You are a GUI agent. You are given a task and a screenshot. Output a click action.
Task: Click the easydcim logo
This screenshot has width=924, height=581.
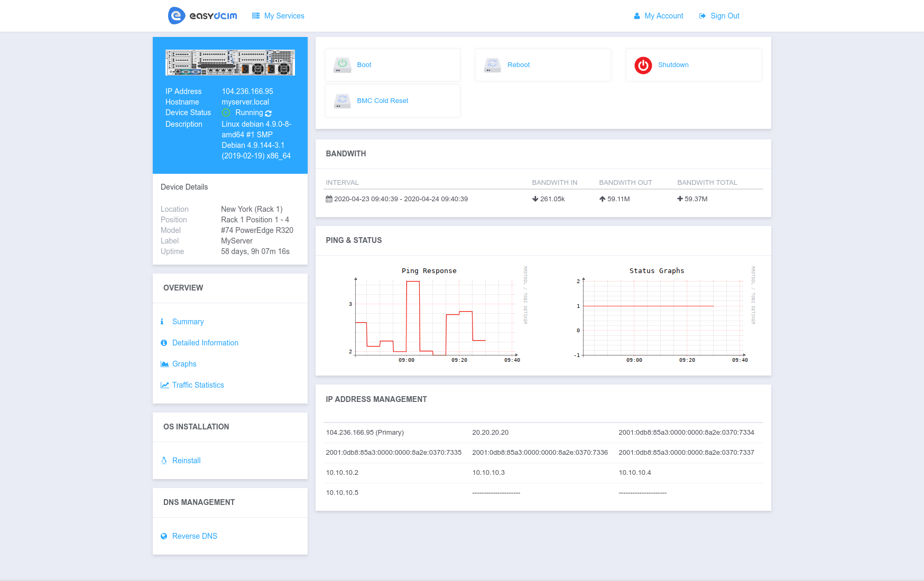click(202, 16)
